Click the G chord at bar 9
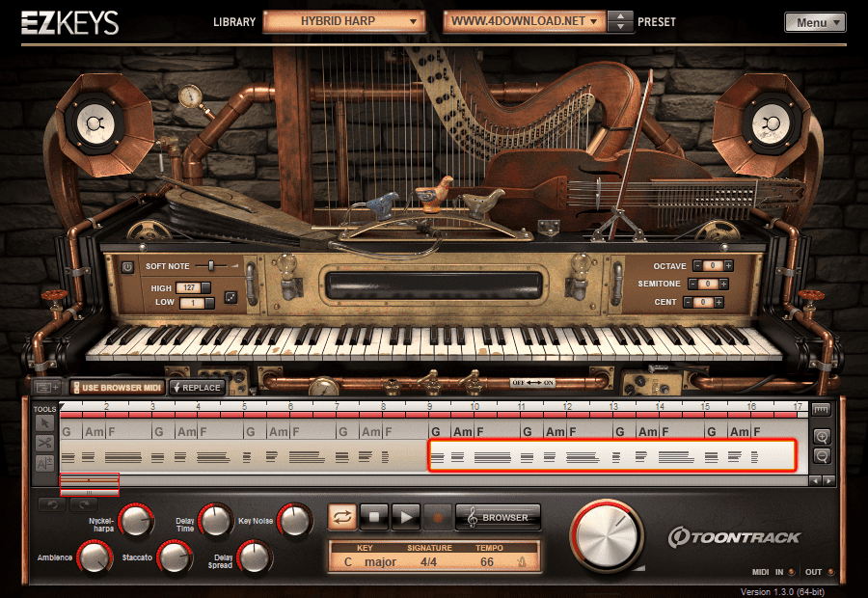The height and width of the screenshot is (598, 868). click(436, 431)
